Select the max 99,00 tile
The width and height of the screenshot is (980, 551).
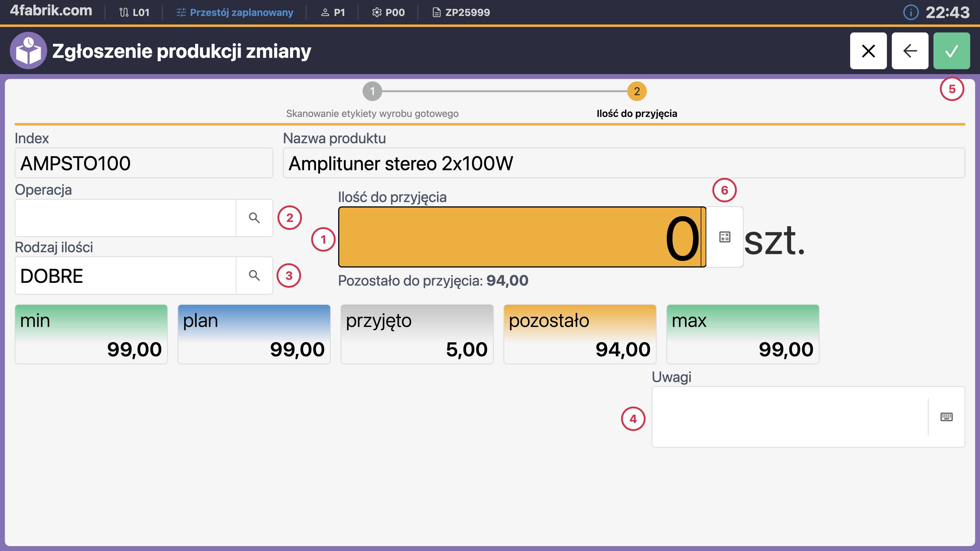pyautogui.click(x=742, y=334)
